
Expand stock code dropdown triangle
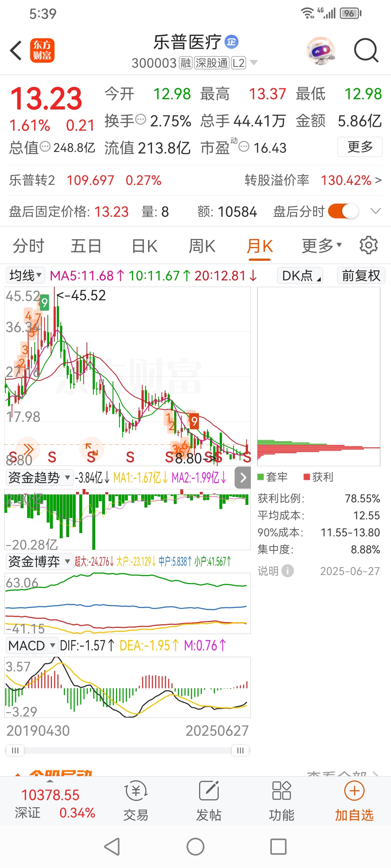tap(254, 63)
